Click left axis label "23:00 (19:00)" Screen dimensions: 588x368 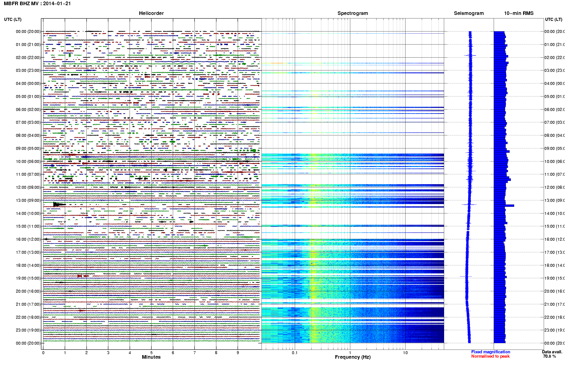pos(28,330)
